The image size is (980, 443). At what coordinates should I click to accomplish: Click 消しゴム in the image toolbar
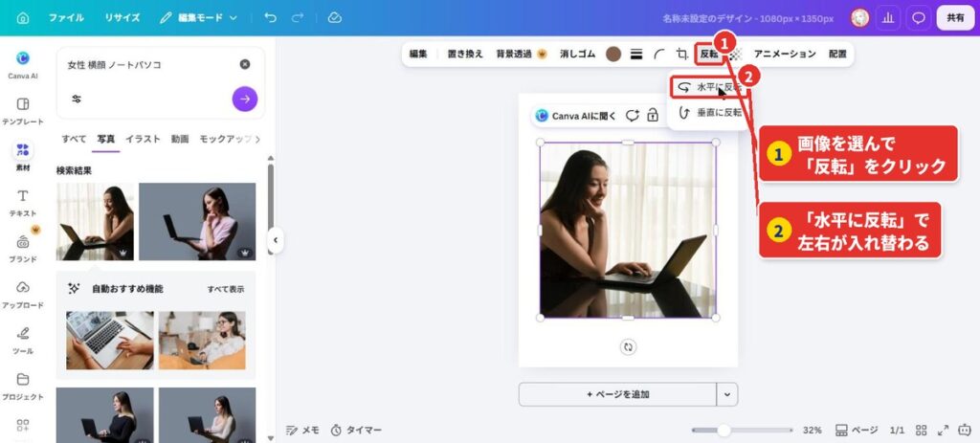[577, 55]
